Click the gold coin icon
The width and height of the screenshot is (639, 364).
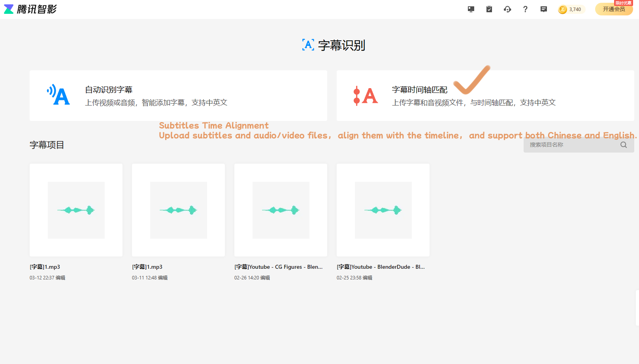562,9
